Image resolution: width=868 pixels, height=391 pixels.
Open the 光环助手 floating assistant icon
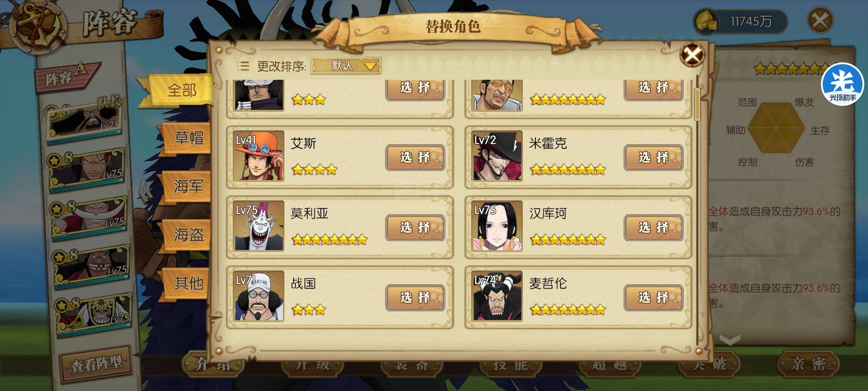pyautogui.click(x=842, y=84)
